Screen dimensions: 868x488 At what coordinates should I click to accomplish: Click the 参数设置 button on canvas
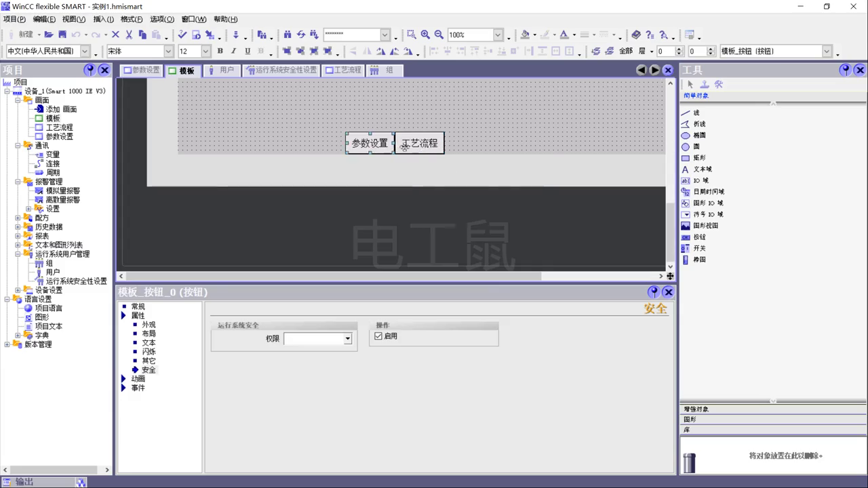[x=370, y=143]
